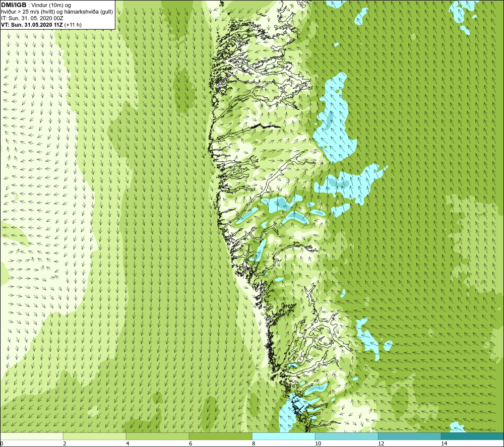The image size is (504, 447).
Task: Click the '(+11 h)' forecast offset text
Action: pos(73,25)
